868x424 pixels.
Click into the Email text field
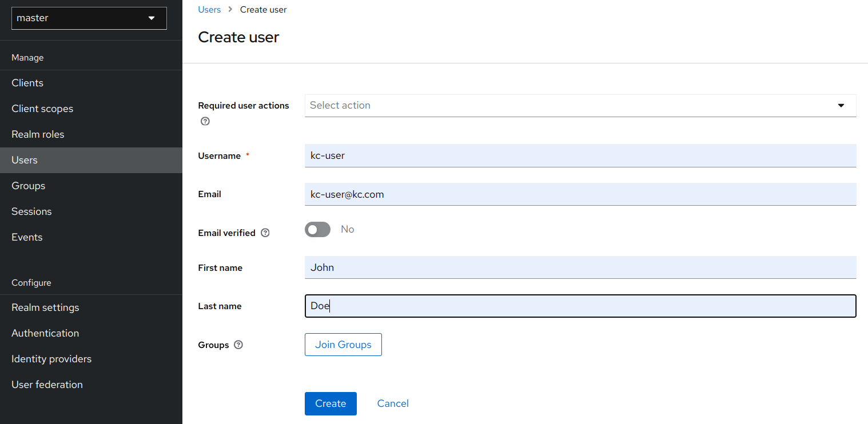pyautogui.click(x=580, y=194)
